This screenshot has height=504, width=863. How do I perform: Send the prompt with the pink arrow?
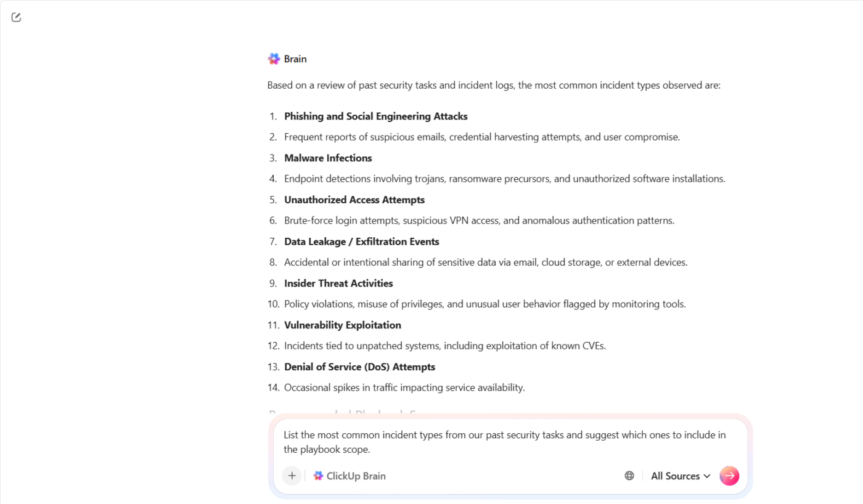pyautogui.click(x=729, y=476)
